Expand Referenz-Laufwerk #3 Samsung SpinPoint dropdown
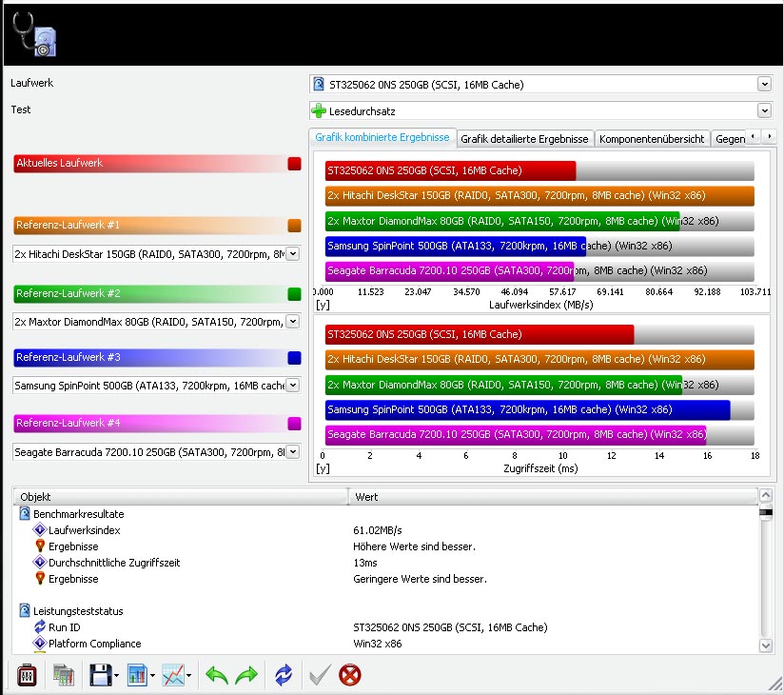The image size is (784, 695). (293, 386)
